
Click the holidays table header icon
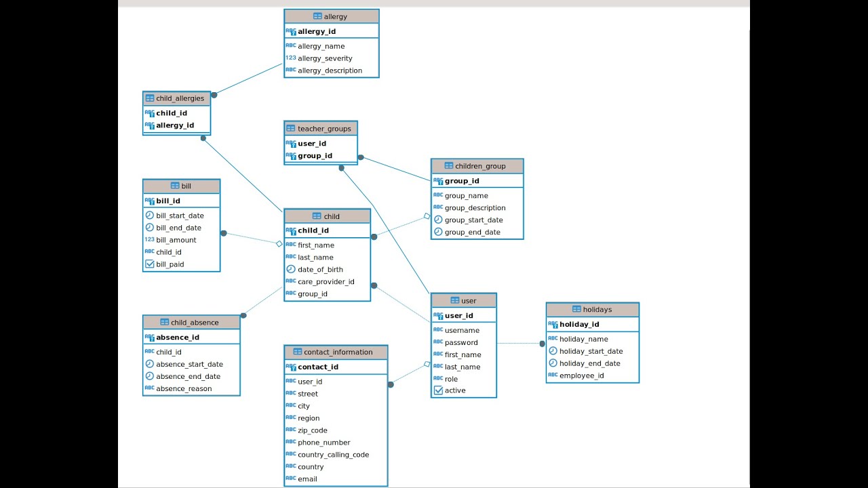pos(576,310)
